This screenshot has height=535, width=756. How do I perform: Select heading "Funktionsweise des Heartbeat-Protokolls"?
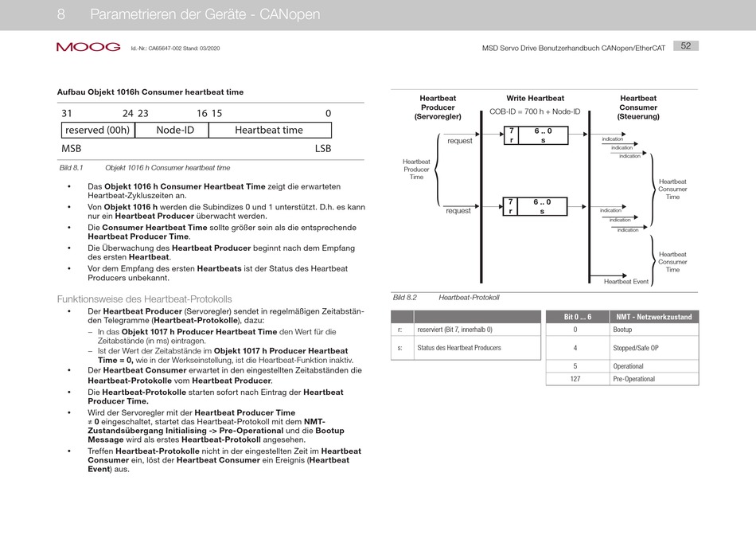145,299
